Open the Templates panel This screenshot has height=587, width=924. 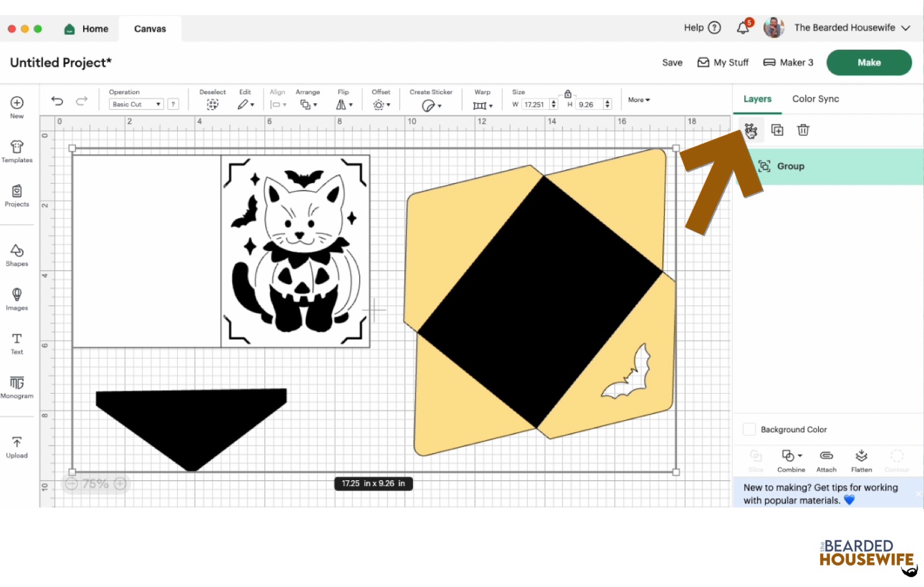[x=17, y=151]
